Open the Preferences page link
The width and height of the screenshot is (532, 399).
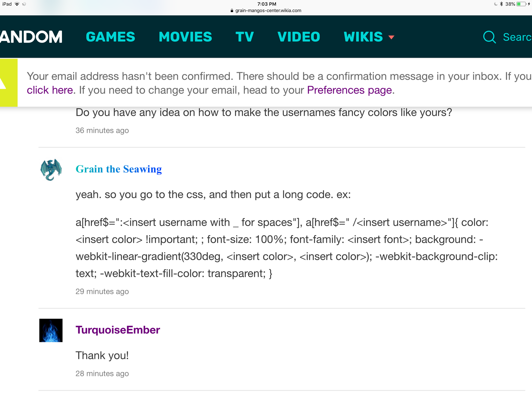click(x=350, y=90)
